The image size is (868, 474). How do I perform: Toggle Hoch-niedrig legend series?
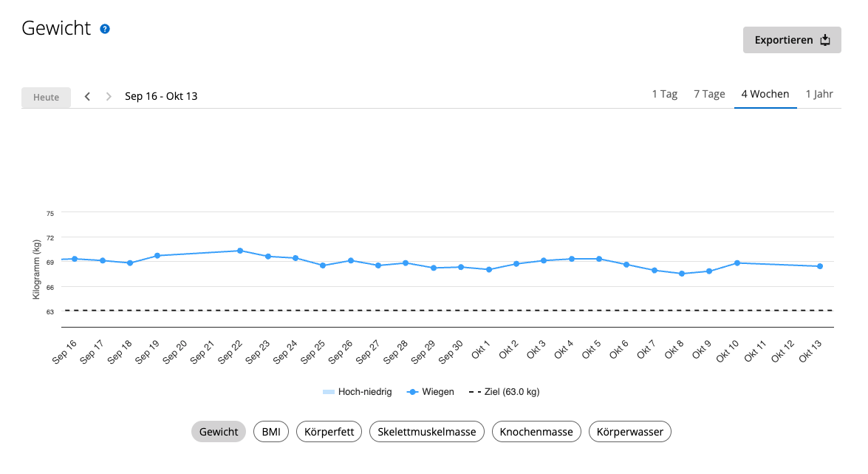pyautogui.click(x=358, y=392)
